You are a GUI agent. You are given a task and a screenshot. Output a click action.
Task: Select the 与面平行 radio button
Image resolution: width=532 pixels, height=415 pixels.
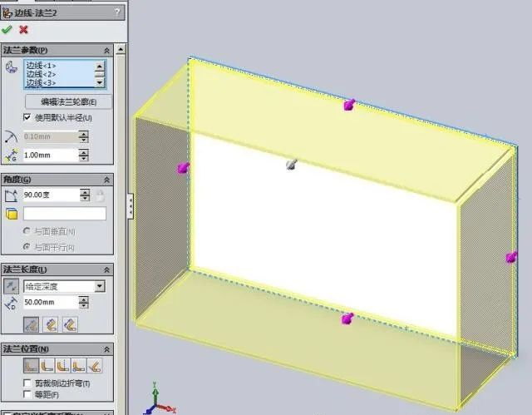[x=27, y=247]
